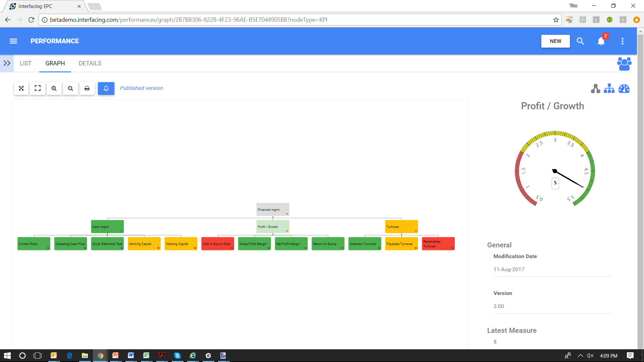644x362 pixels.
Task: Open the gauge dashboard view icon
Action: point(624,89)
